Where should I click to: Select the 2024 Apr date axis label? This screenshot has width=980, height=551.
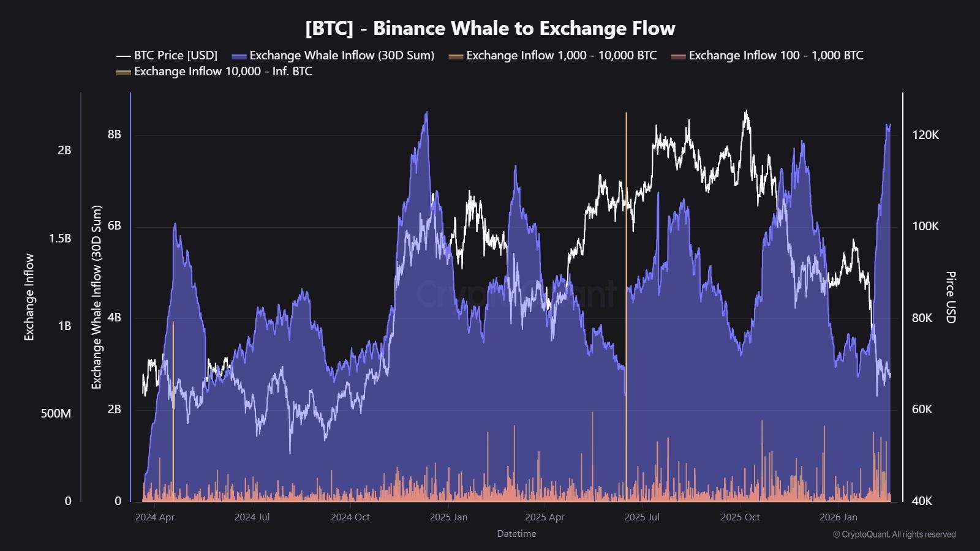[155, 517]
